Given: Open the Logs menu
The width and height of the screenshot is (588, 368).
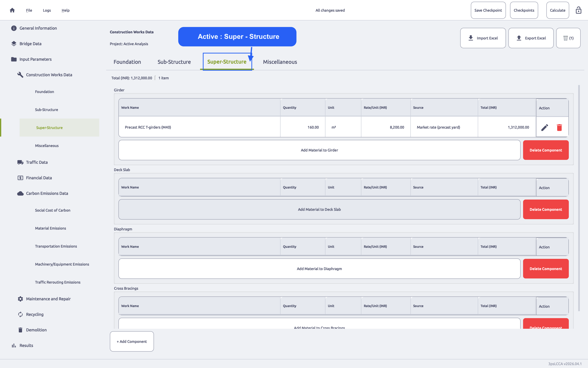Looking at the screenshot, I should click(x=47, y=10).
